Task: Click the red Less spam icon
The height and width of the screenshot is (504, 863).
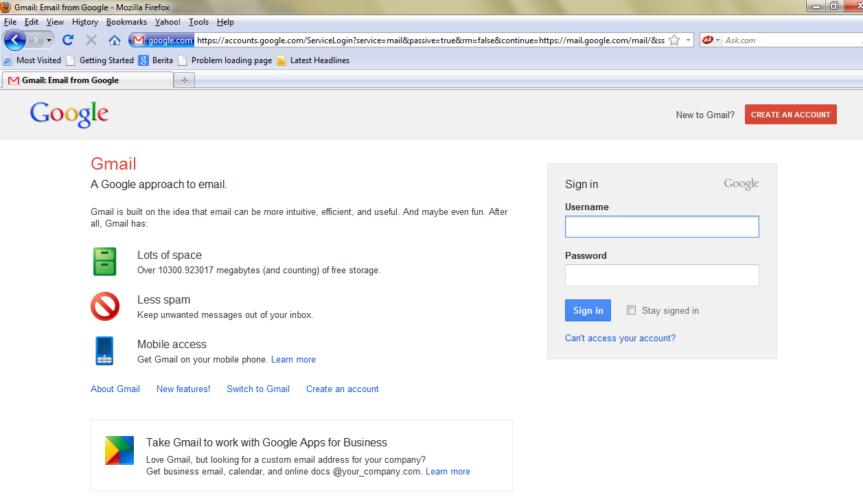Action: (105, 306)
